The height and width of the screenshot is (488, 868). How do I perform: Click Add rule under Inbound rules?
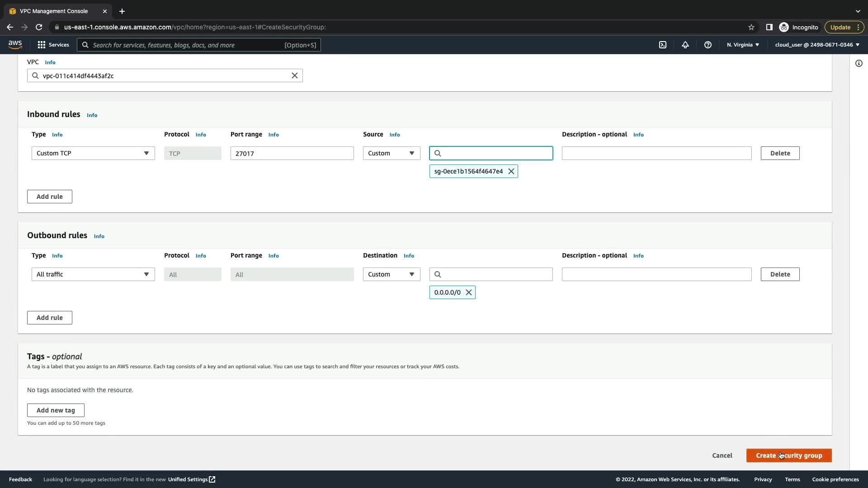[50, 197]
